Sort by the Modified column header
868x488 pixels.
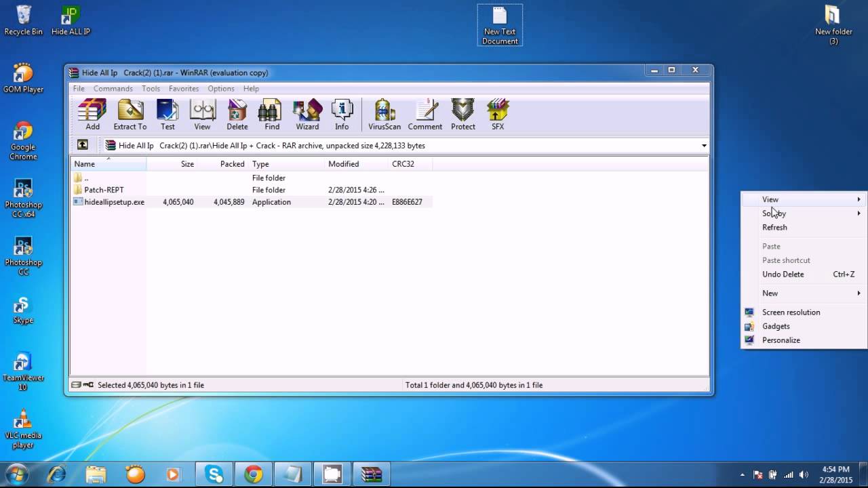357,164
